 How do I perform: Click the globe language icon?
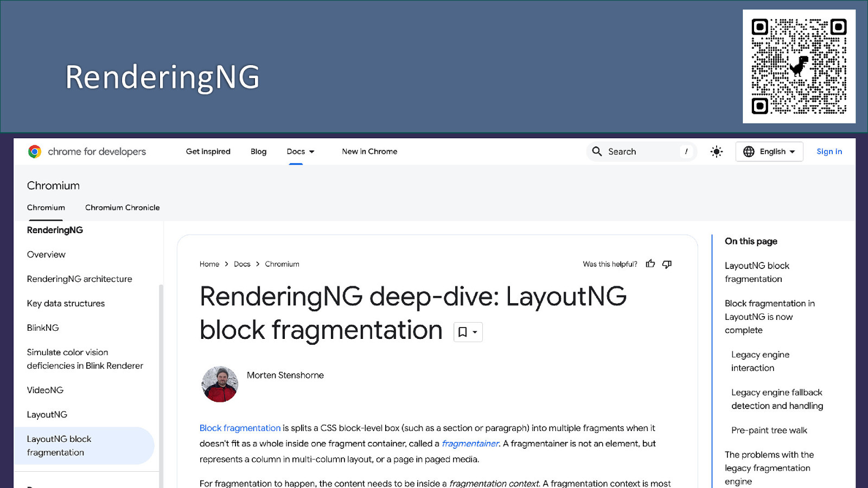click(749, 151)
